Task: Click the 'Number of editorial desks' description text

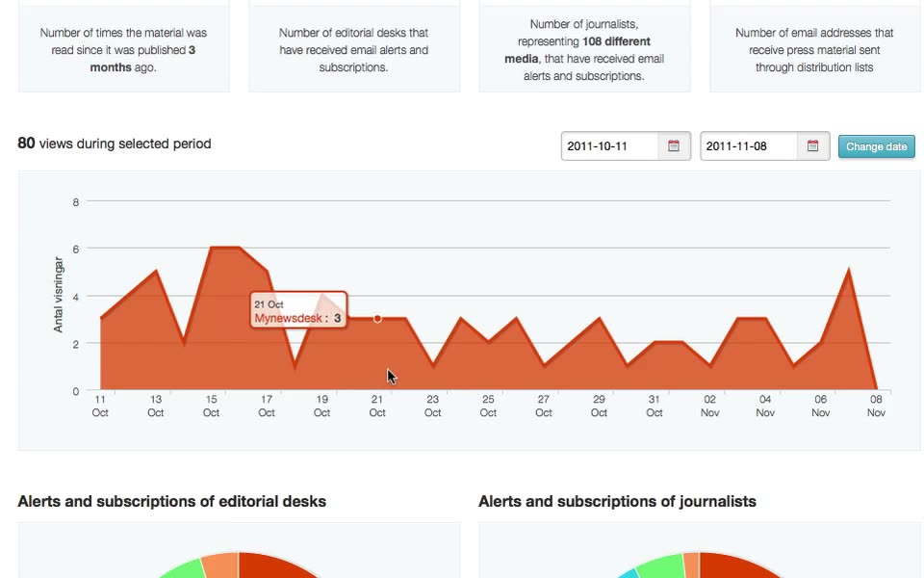Action: pyautogui.click(x=353, y=50)
